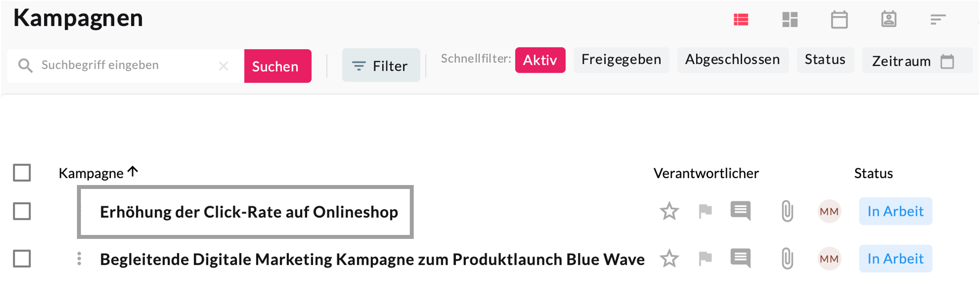This screenshot has height=293, width=980.
Task: Open the calendar view icon
Action: point(839,20)
